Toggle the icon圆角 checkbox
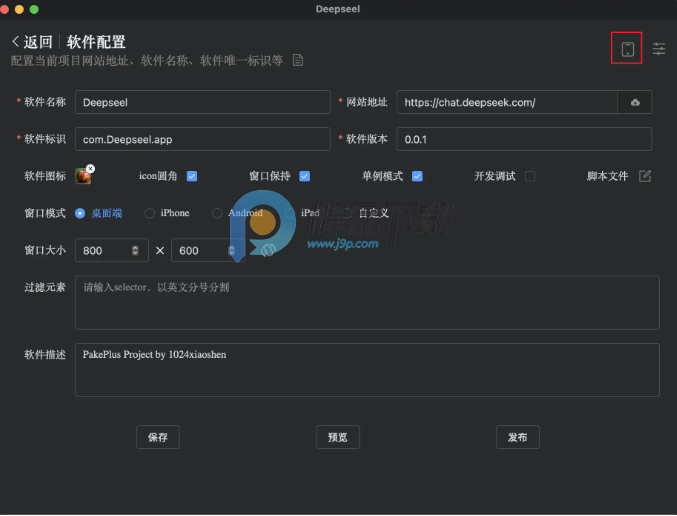Viewport: 677px width, 516px height. tap(192, 176)
